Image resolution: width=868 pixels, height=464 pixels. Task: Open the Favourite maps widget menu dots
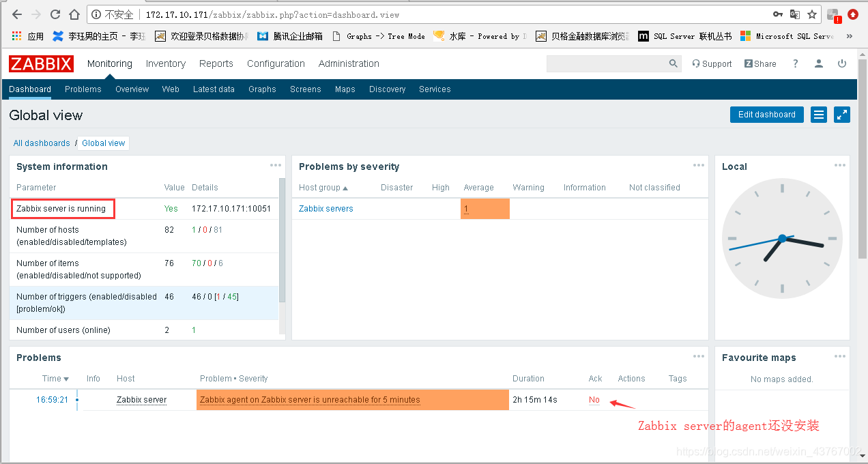[x=840, y=356]
